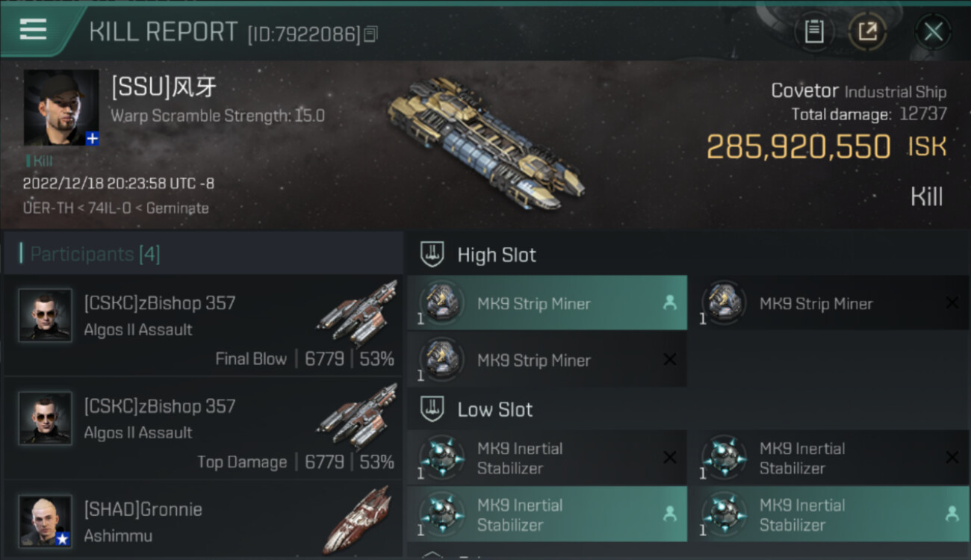The height and width of the screenshot is (560, 971).
Task: Select the [SHAD]Gronnie participant entry
Action: click(203, 520)
